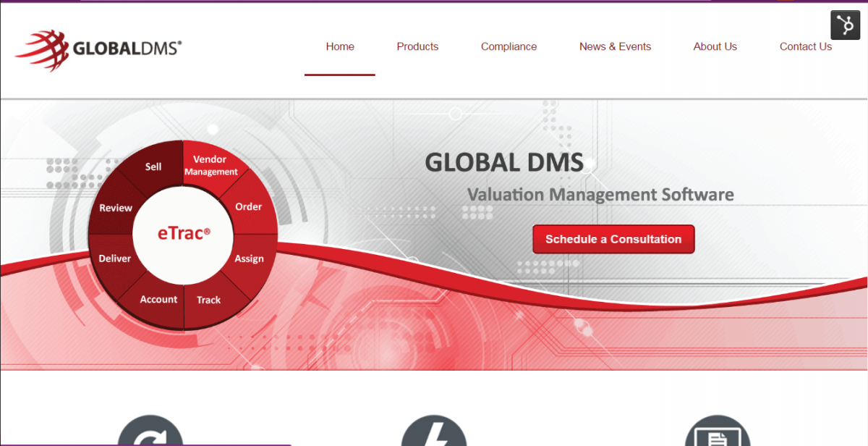Click the HubSpot sprocket icon
Image resolution: width=868 pixels, height=446 pixels.
[x=845, y=25]
